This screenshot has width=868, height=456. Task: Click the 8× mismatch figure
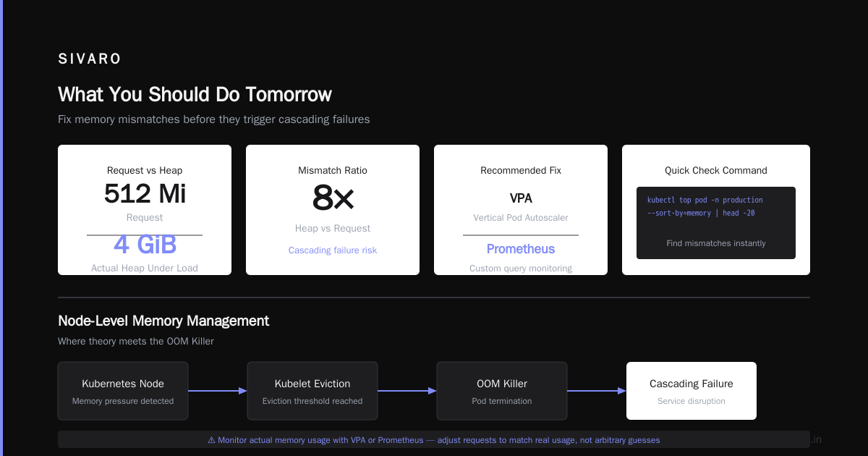point(333,197)
